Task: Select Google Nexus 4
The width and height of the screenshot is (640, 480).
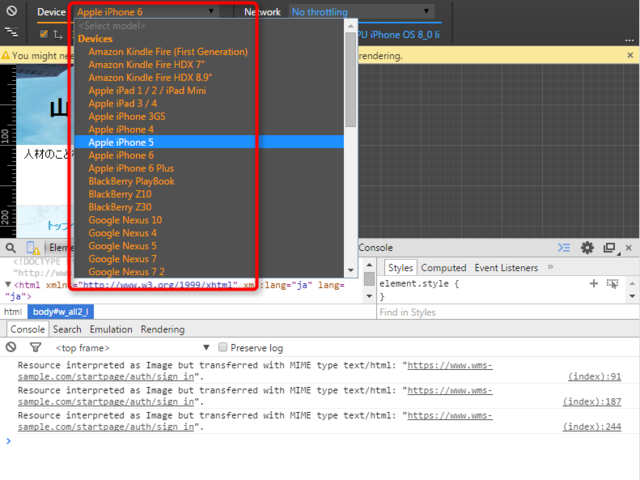Action: 209,233
